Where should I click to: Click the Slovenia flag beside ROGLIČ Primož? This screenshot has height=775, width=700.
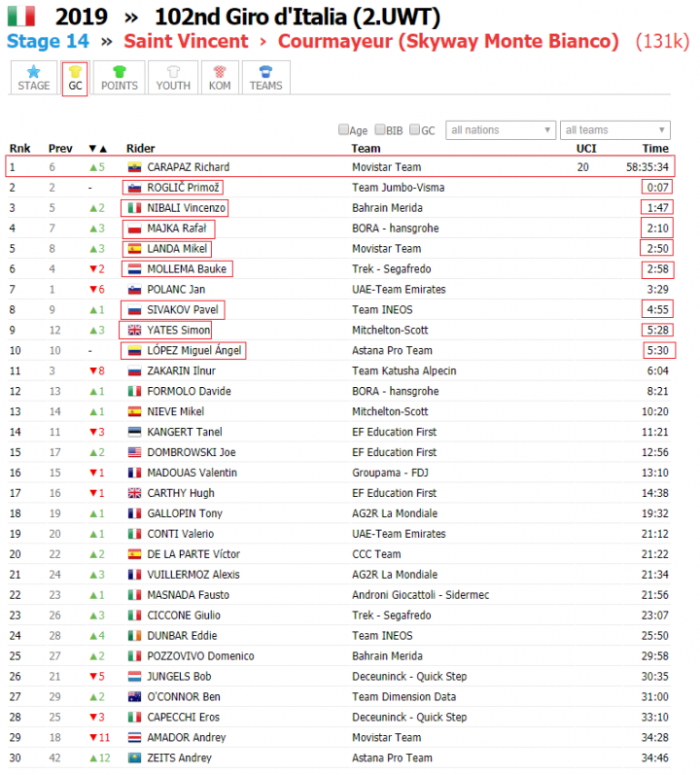click(134, 188)
